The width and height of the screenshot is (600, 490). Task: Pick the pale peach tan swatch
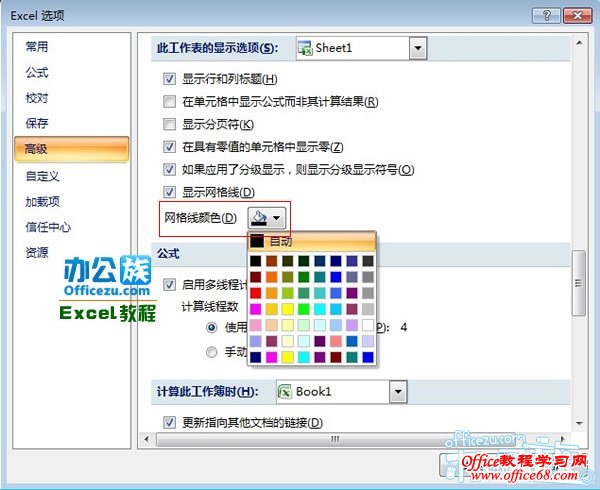point(272,325)
